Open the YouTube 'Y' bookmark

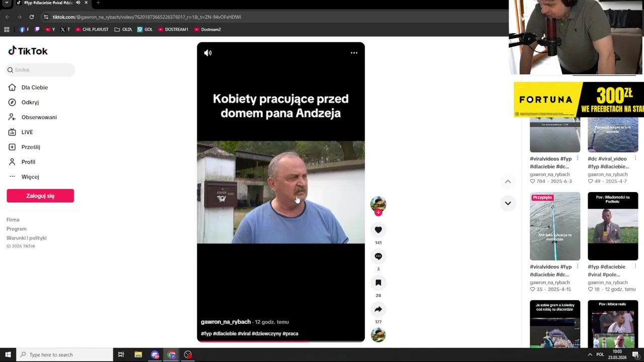50,30
